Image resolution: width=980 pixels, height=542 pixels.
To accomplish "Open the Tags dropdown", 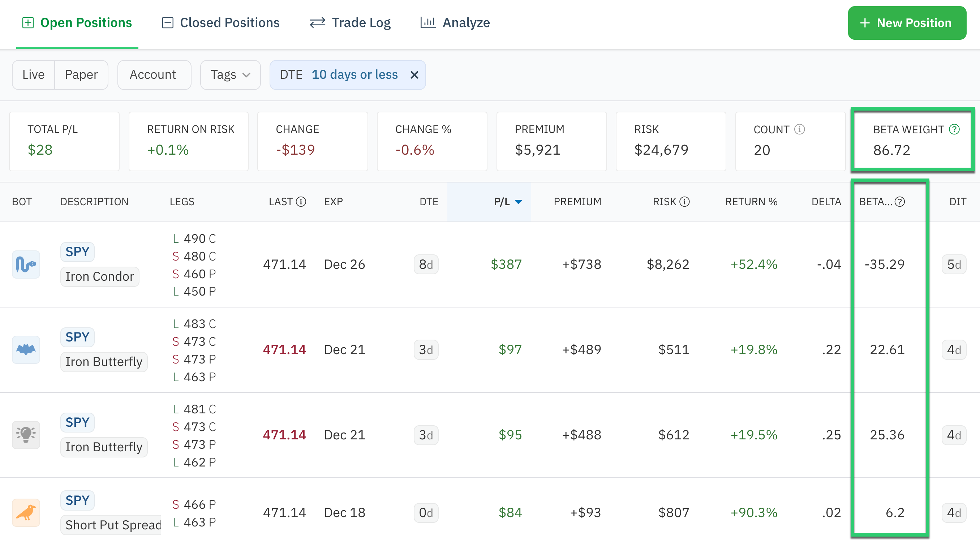I will pyautogui.click(x=230, y=74).
